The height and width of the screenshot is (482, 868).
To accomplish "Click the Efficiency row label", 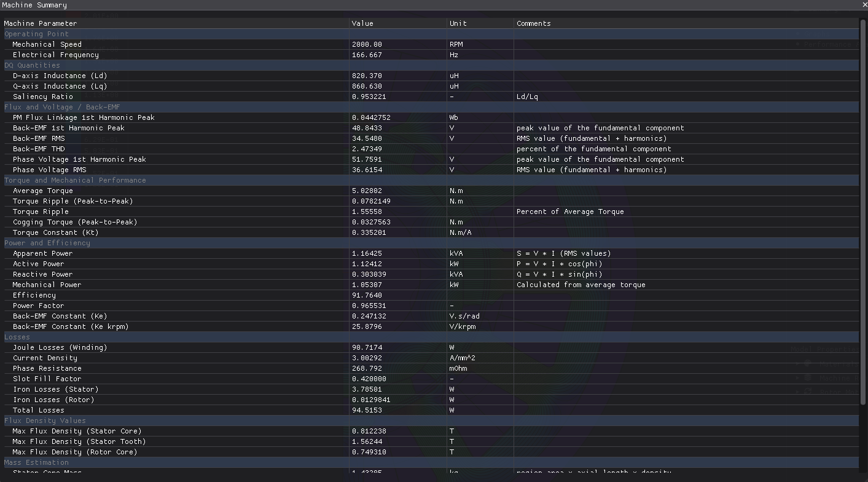I will (34, 295).
